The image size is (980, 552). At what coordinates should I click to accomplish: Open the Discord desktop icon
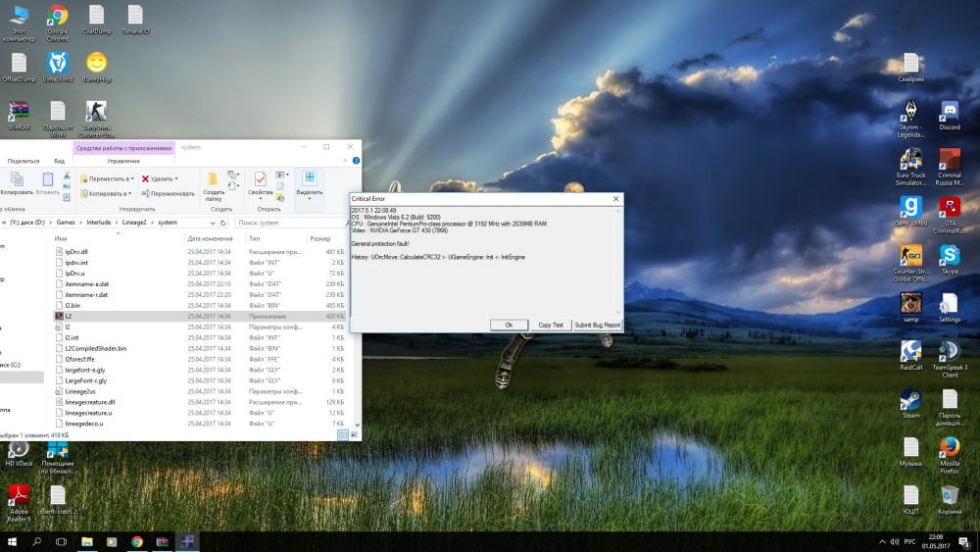[x=949, y=111]
